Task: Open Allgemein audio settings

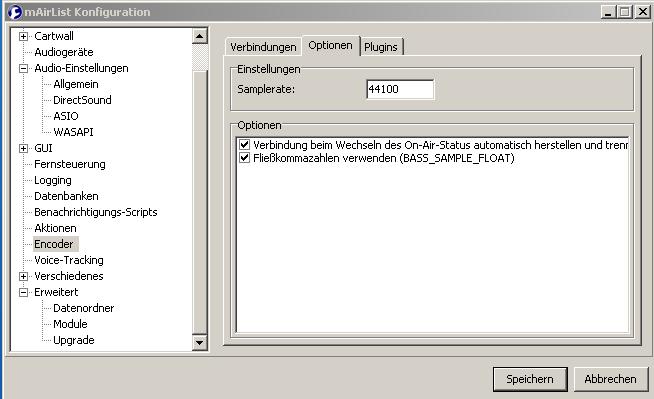Action: coord(76,84)
